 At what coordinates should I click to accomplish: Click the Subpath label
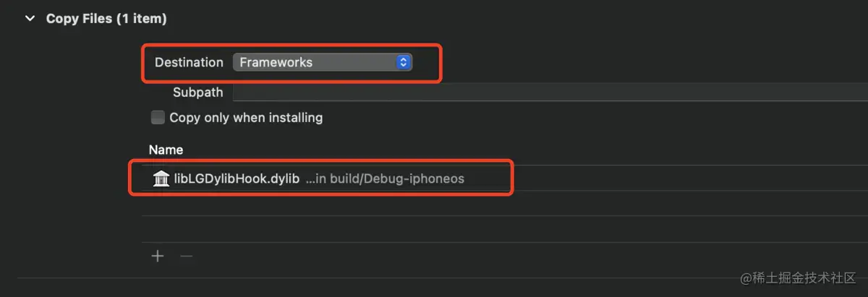tap(198, 92)
